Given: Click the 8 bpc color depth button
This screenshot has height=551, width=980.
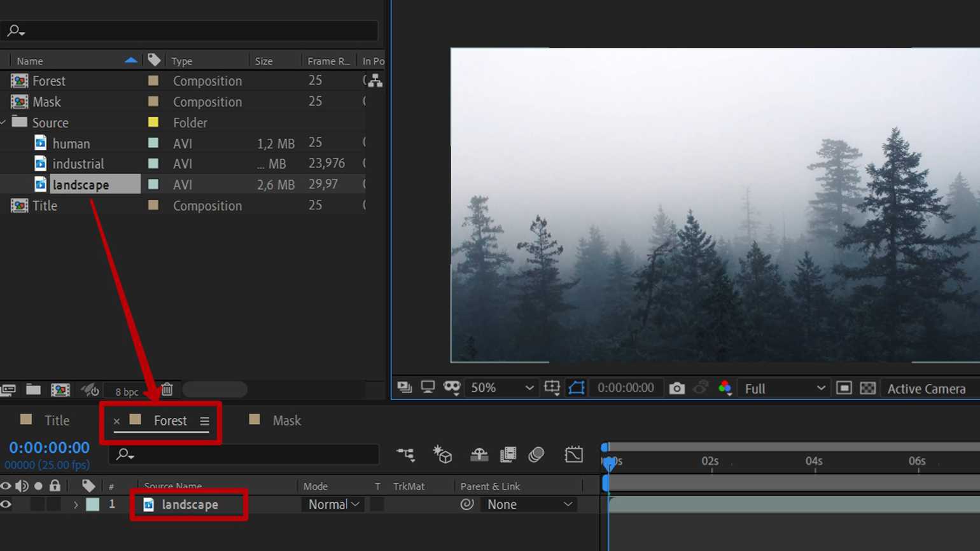Looking at the screenshot, I should point(127,391).
